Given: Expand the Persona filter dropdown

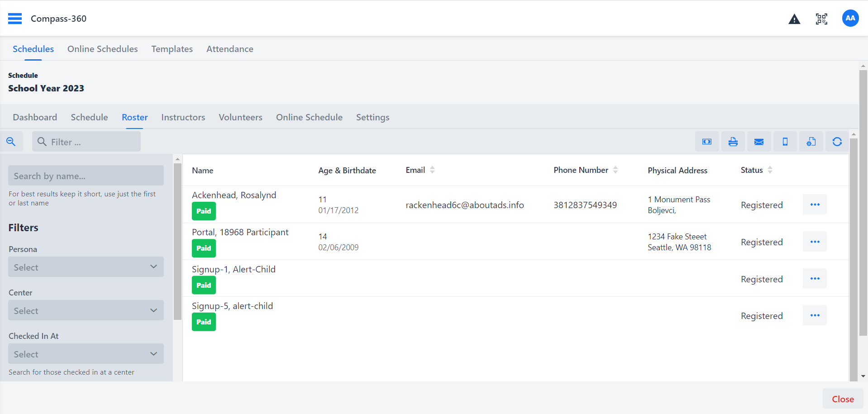Looking at the screenshot, I should click(x=86, y=267).
